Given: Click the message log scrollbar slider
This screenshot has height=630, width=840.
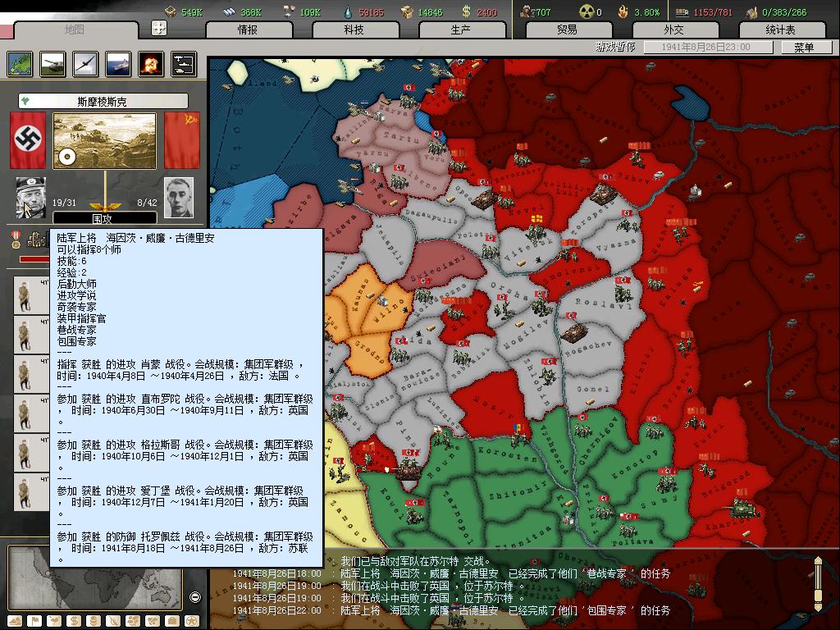Looking at the screenshot, I should [x=818, y=583].
